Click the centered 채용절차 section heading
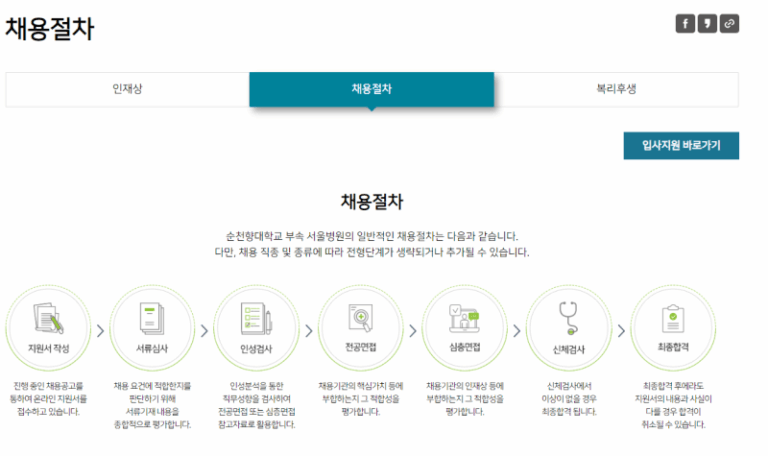Screen dimensions: 768x456 (372, 202)
